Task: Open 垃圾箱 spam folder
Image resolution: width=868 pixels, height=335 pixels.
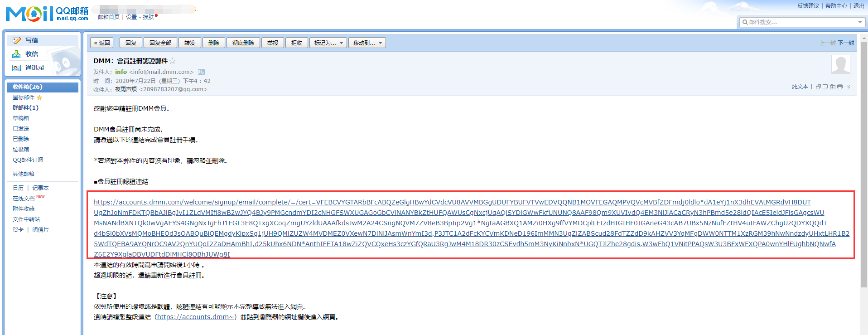Action: [x=21, y=150]
